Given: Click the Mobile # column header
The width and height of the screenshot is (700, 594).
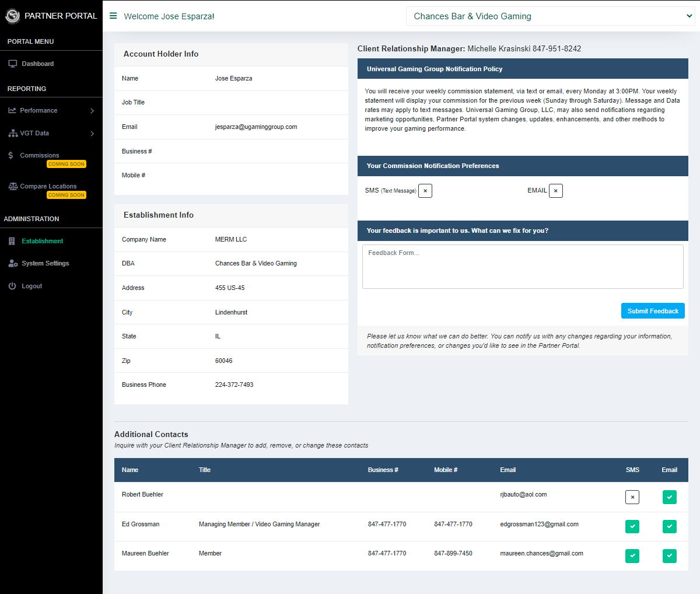Looking at the screenshot, I should click(x=446, y=470).
